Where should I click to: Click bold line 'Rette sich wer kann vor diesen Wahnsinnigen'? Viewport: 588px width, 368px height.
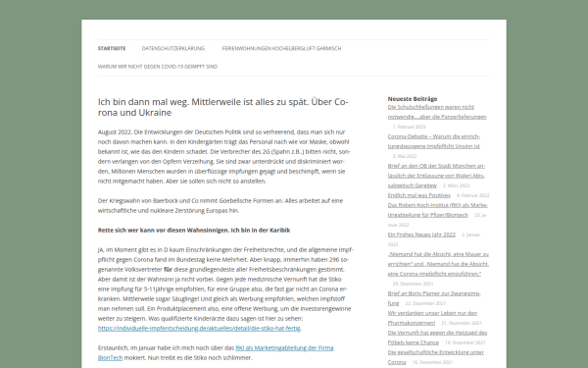click(x=194, y=231)
